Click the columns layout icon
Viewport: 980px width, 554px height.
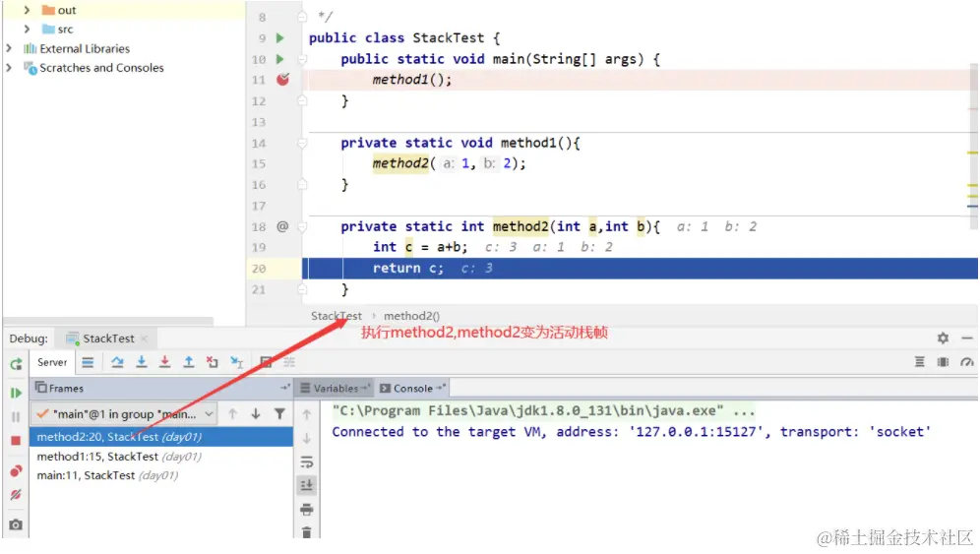point(944,362)
